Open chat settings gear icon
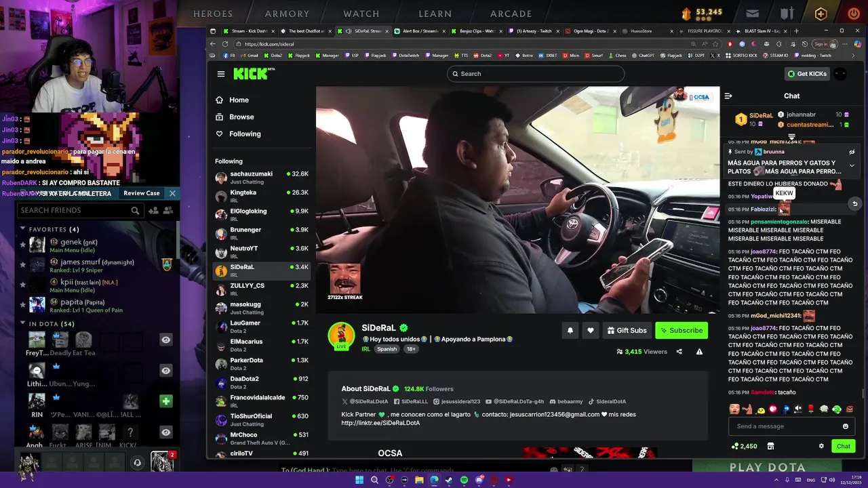The width and height of the screenshot is (868, 488). [821, 446]
